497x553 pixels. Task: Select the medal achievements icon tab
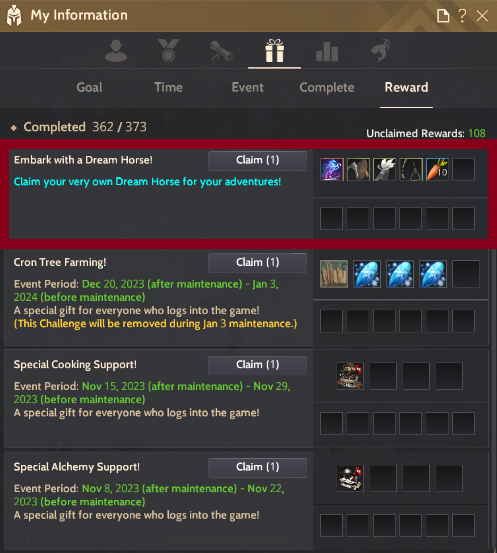click(x=168, y=50)
